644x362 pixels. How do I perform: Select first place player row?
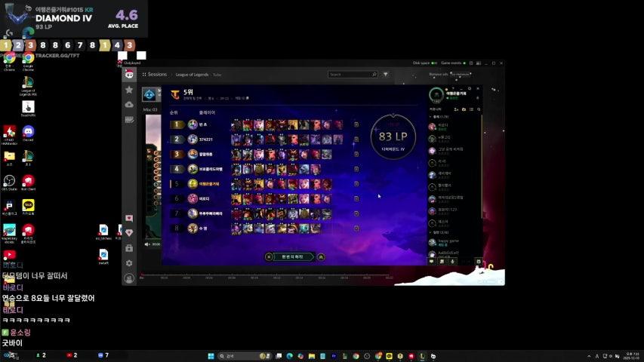pyautogui.click(x=264, y=124)
